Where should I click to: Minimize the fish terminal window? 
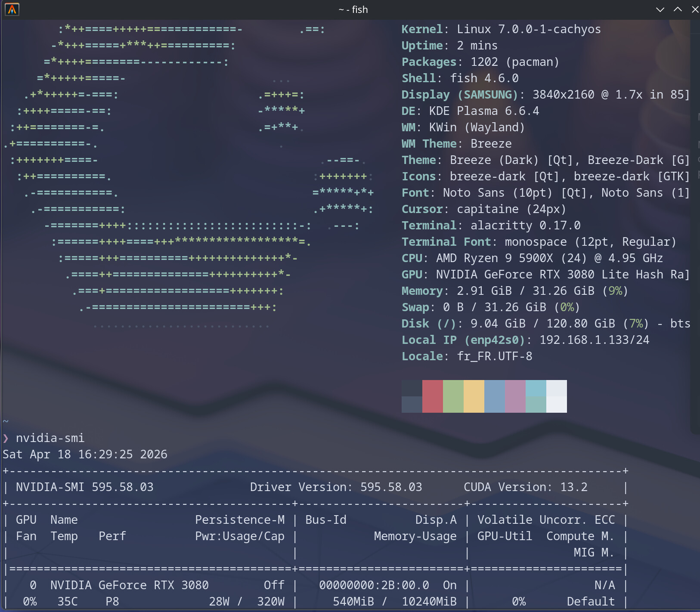[660, 9]
